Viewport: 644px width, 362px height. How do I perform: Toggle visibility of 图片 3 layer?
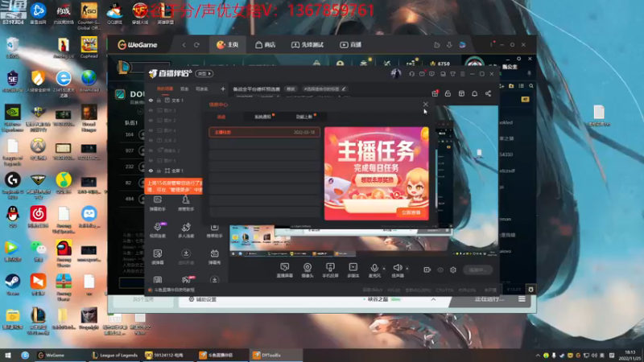pyautogui.click(x=151, y=110)
